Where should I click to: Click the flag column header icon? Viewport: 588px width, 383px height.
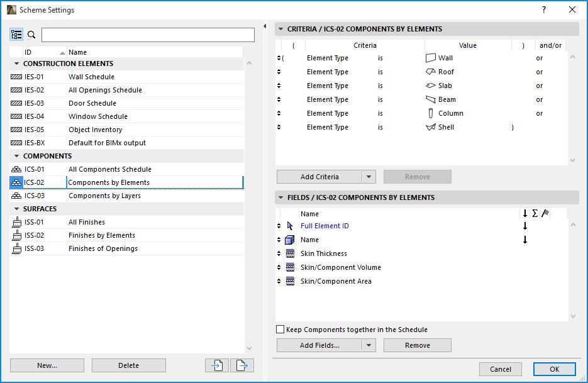tap(545, 214)
